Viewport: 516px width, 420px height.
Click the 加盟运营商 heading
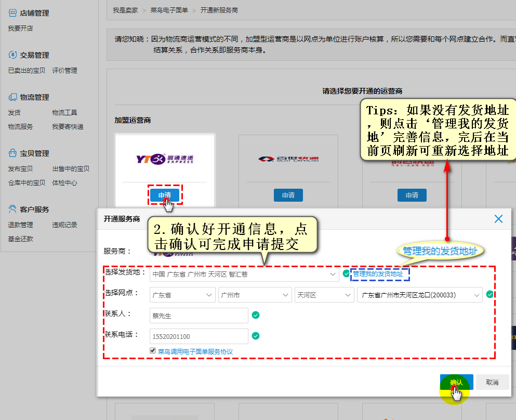[x=133, y=121]
